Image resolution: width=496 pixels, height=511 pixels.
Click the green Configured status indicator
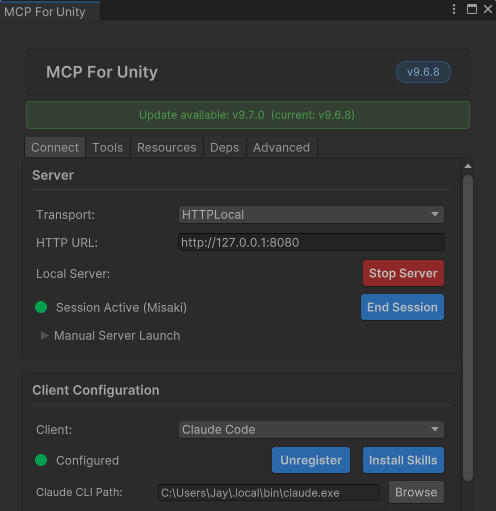pyautogui.click(x=41, y=460)
